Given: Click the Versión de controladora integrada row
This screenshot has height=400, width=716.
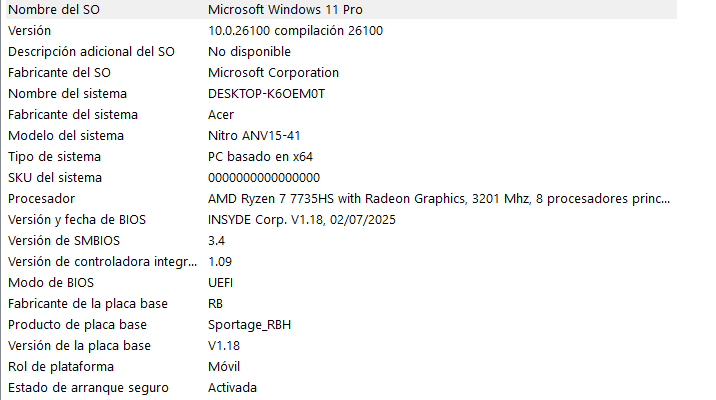Looking at the screenshot, I should point(341,262).
